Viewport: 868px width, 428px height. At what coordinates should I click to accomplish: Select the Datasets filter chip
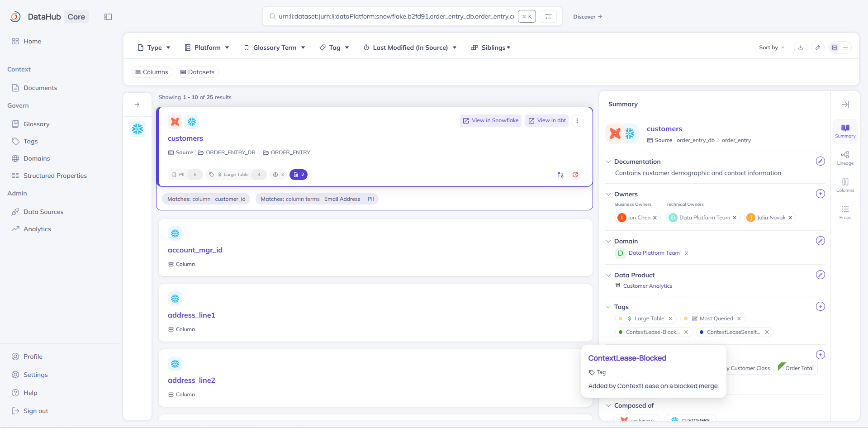(x=197, y=72)
